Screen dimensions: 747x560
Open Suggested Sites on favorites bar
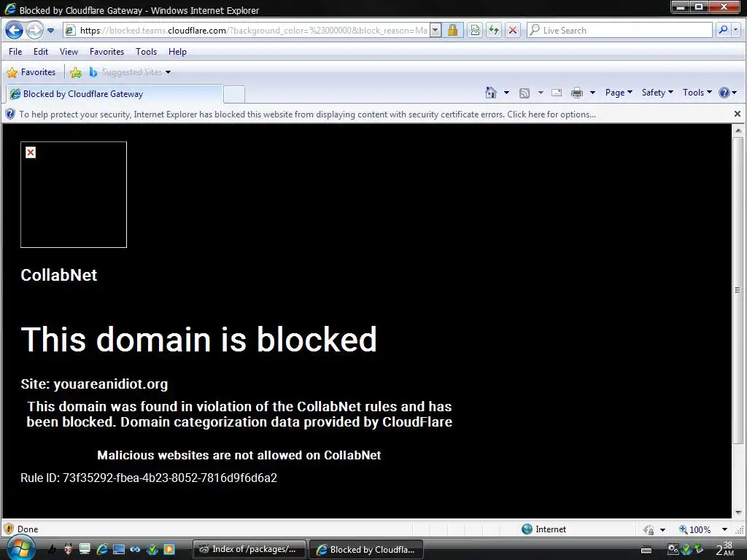click(130, 72)
